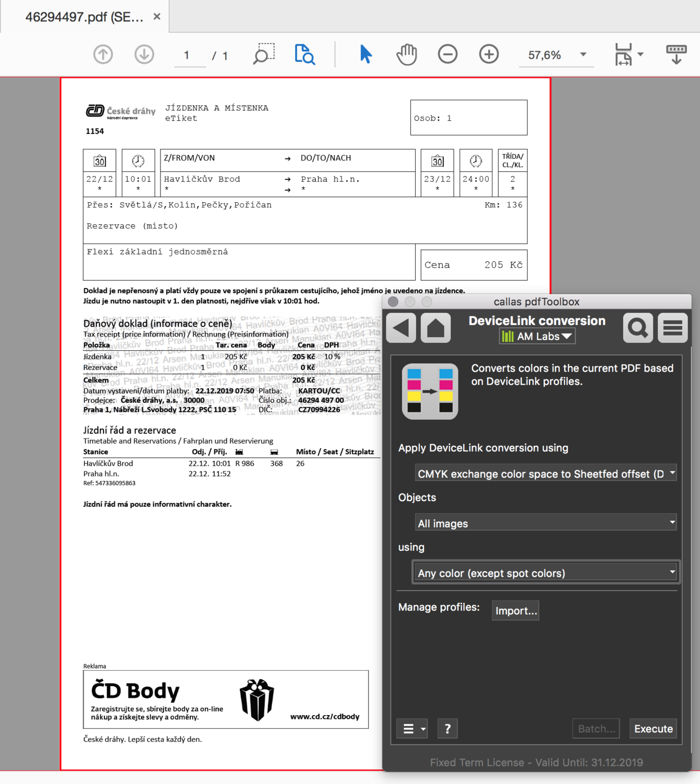Click 'Fixed Term License' status text
The height and width of the screenshot is (784, 700).
(x=536, y=763)
